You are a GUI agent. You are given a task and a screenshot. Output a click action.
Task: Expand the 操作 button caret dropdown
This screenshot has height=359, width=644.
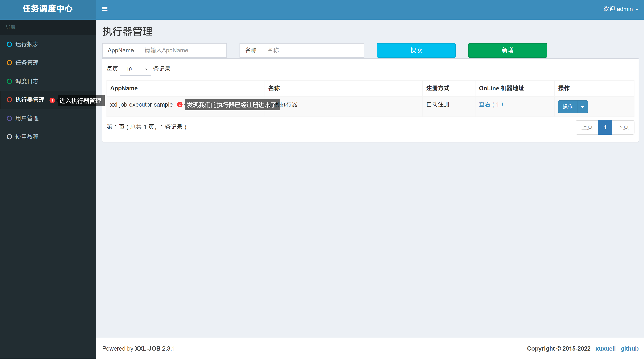pyautogui.click(x=583, y=107)
